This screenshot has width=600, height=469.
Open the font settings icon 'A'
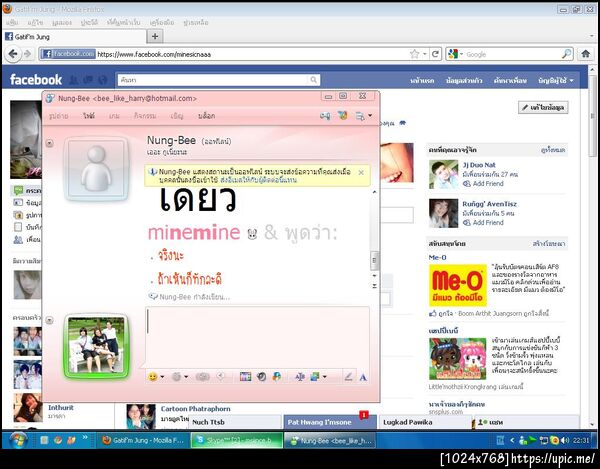coord(363,378)
